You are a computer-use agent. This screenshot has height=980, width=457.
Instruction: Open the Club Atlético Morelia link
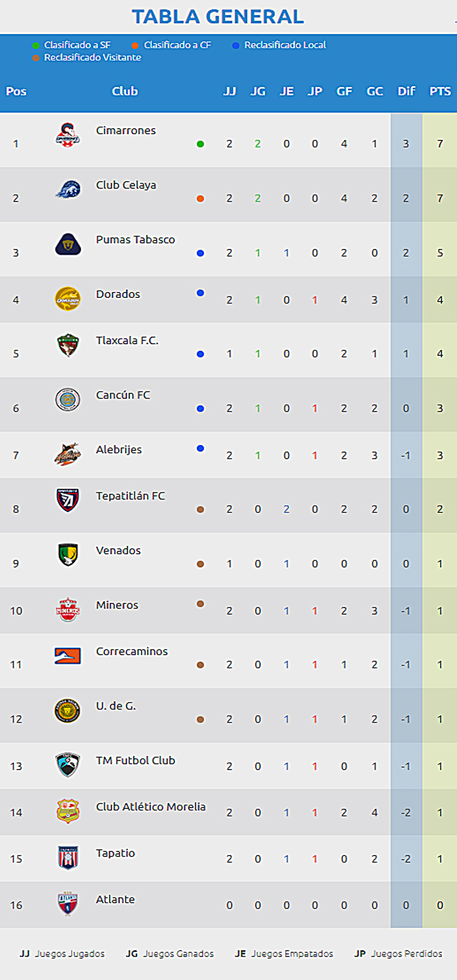pyautogui.click(x=151, y=807)
